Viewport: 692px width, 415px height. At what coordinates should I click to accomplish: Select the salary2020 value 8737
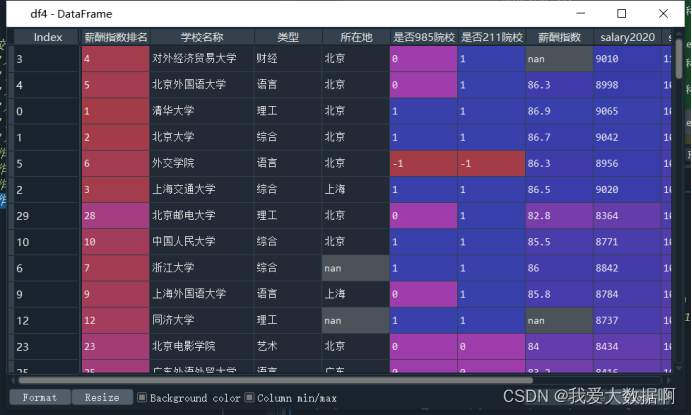(627, 320)
